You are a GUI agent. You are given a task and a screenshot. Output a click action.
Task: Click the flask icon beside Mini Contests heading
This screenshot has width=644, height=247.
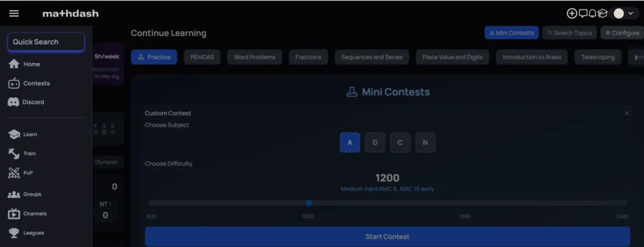(x=352, y=91)
